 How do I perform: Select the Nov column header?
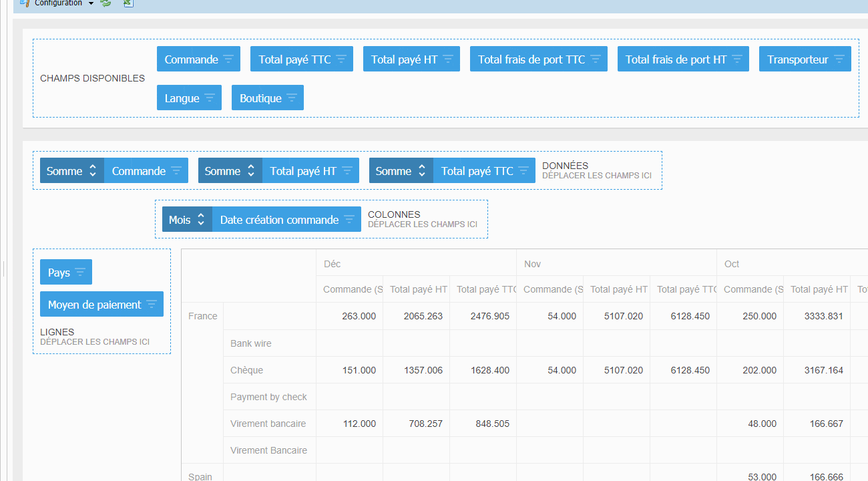click(532, 264)
